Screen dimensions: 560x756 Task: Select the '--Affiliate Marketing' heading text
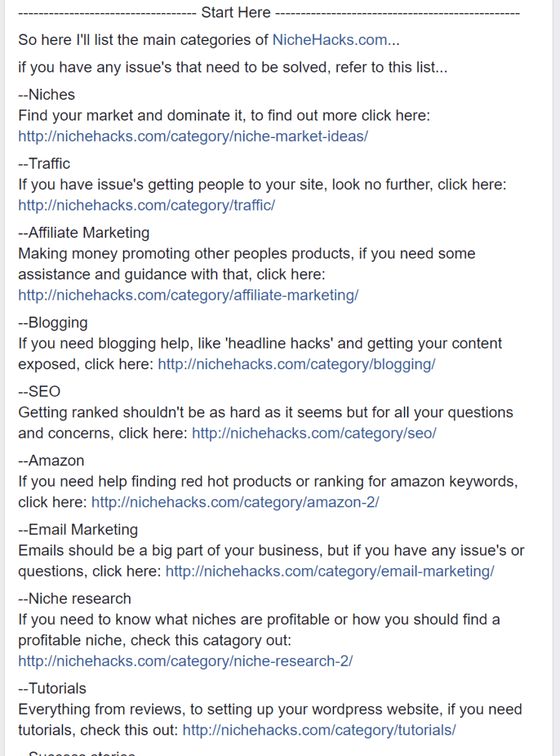coord(84,233)
